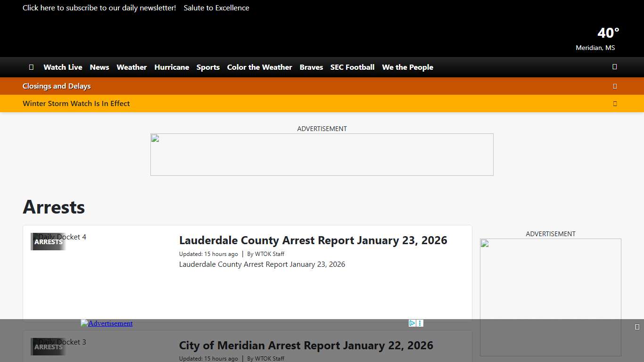Image resolution: width=644 pixels, height=362 pixels.
Task: Select Color the Weather in the navbar
Action: click(259, 67)
